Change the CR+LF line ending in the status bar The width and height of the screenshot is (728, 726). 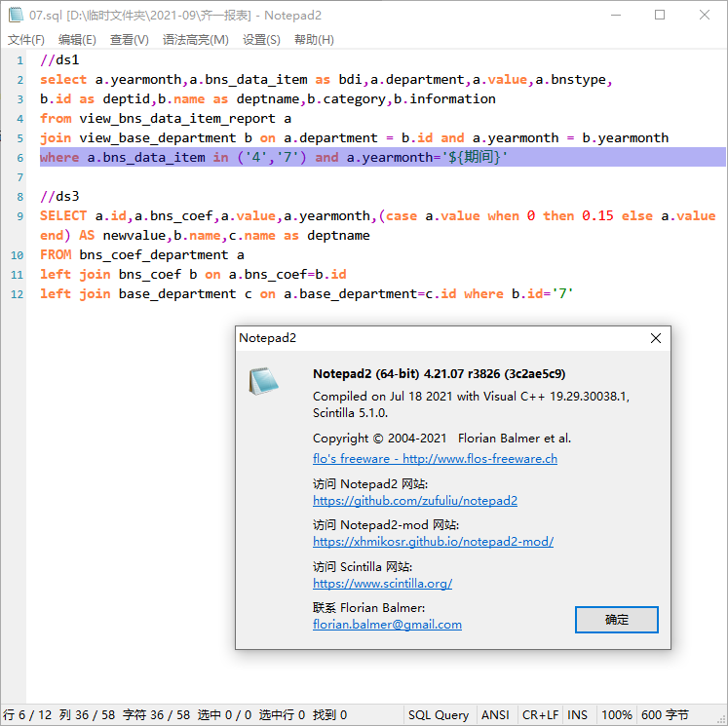[540, 715]
